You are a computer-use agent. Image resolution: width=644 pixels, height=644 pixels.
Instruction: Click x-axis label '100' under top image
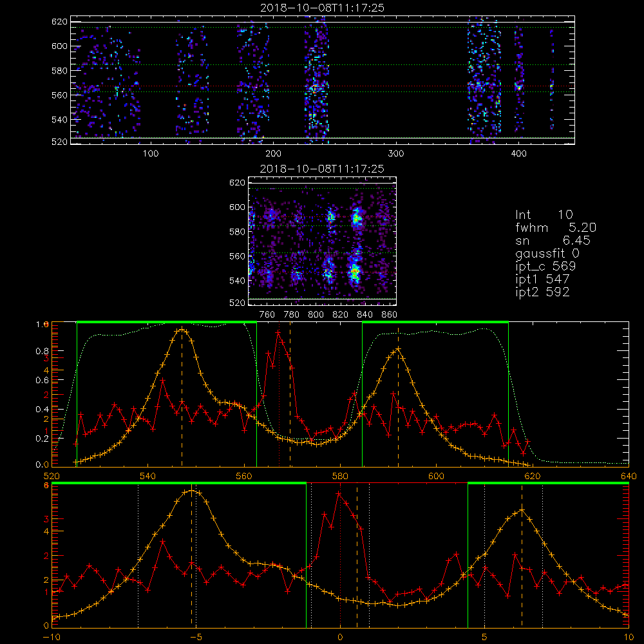pyautogui.click(x=151, y=154)
